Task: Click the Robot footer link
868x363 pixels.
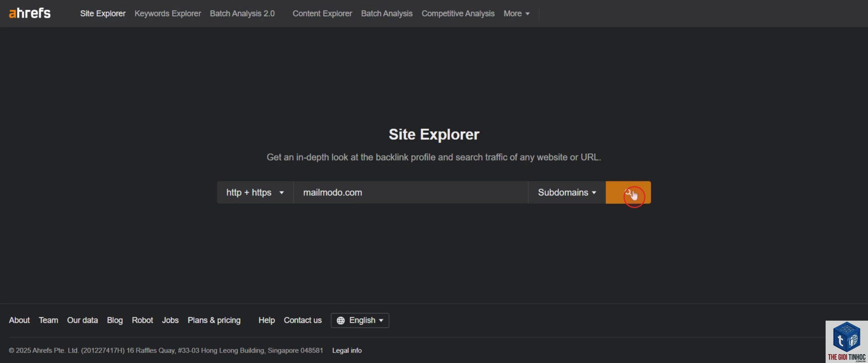Action: [x=142, y=320]
